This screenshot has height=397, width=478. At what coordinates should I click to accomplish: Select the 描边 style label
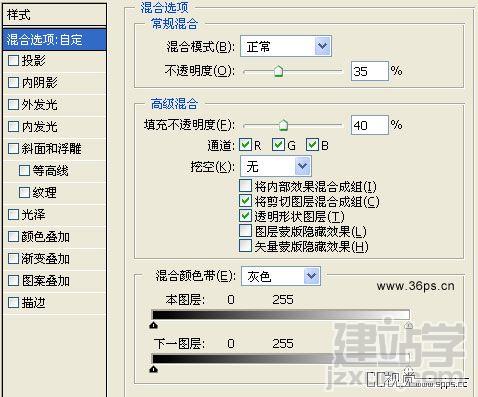click(x=34, y=303)
